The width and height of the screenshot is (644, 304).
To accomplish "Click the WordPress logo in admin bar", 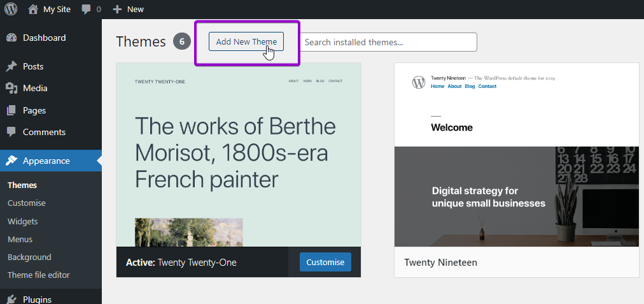I will coord(11,9).
